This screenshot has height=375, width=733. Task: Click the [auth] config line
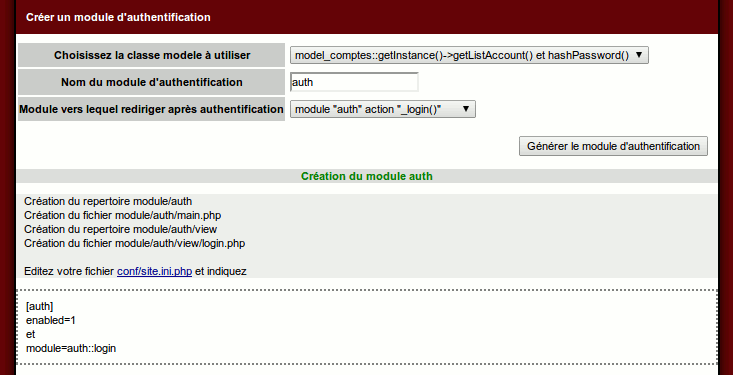tap(40, 307)
